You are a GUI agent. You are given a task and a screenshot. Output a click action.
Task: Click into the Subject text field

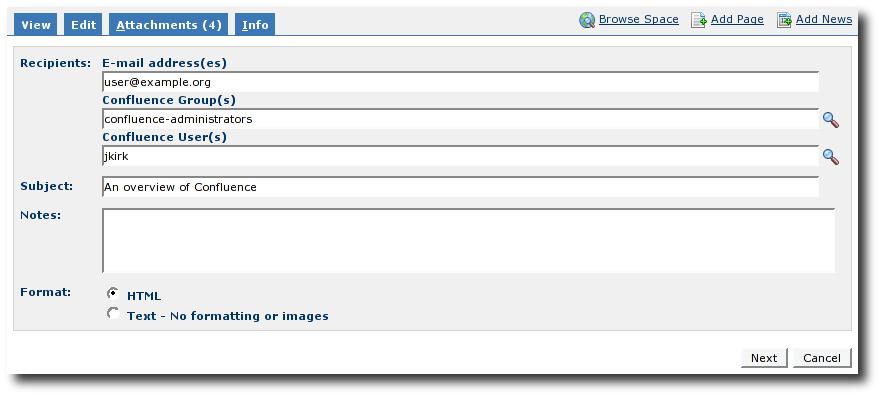point(460,187)
